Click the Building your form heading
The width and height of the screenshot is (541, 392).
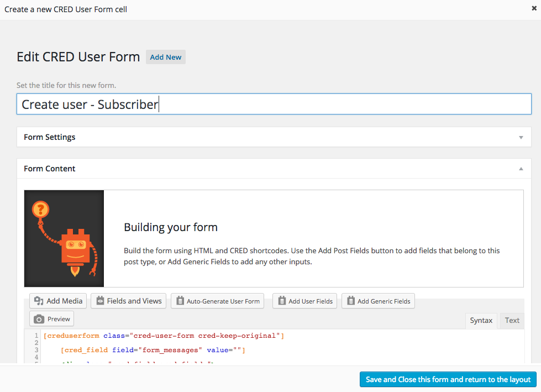[x=171, y=227]
